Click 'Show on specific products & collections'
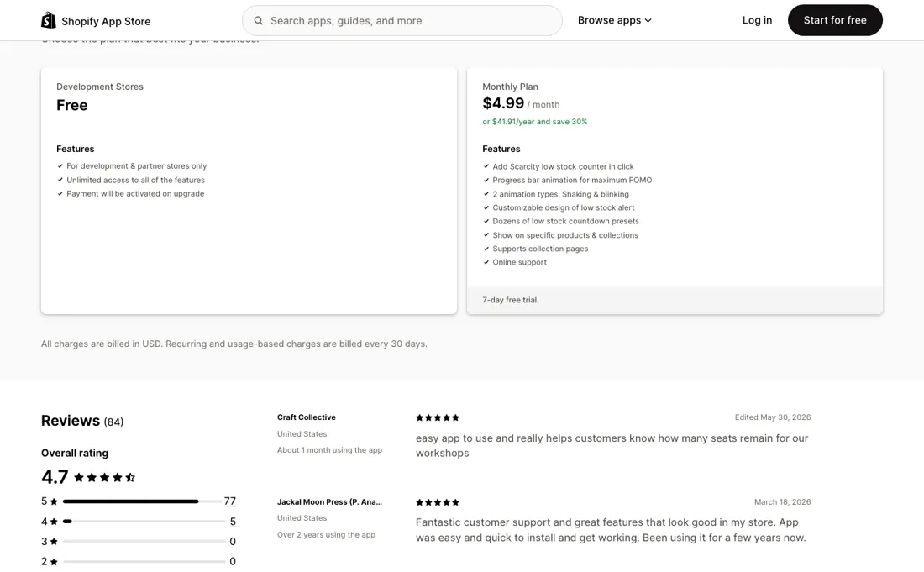 click(x=565, y=235)
